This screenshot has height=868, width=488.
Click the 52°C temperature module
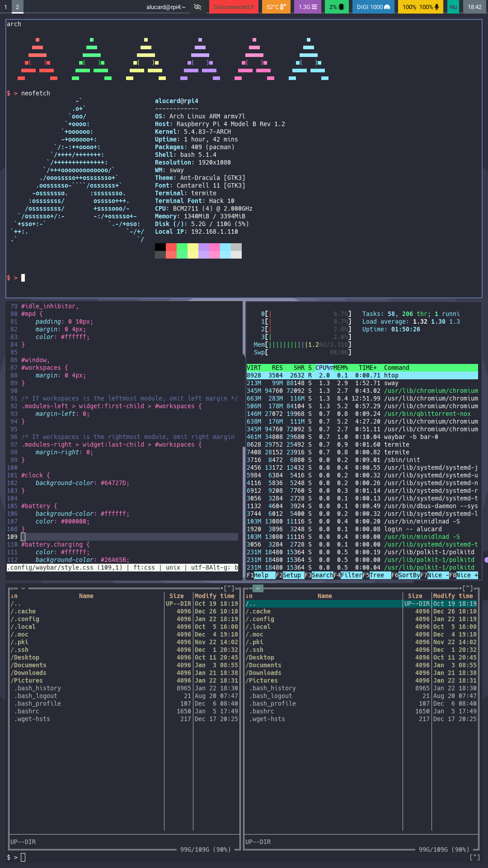[x=276, y=7]
